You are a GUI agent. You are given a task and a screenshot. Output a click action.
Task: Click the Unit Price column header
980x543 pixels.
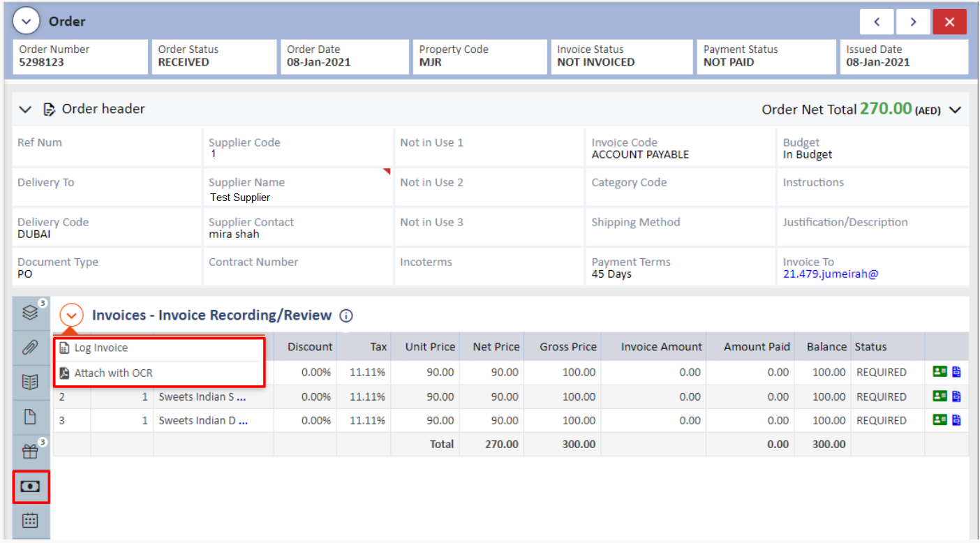click(x=425, y=346)
